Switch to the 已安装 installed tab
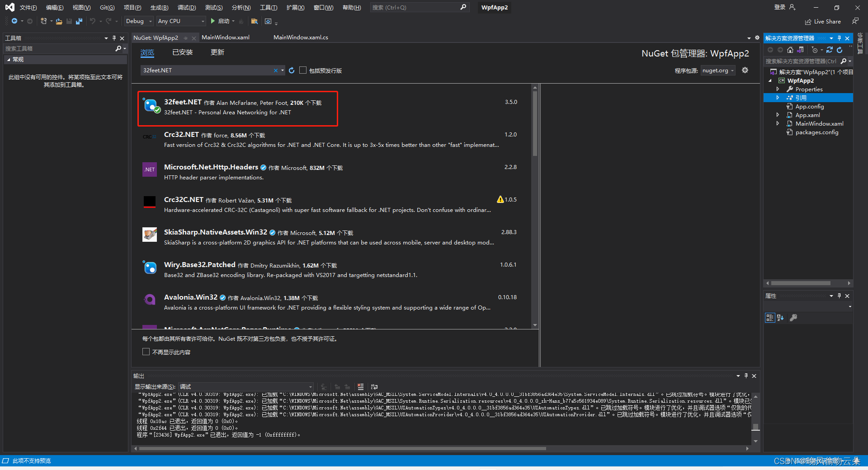The image size is (868, 470). [183, 52]
